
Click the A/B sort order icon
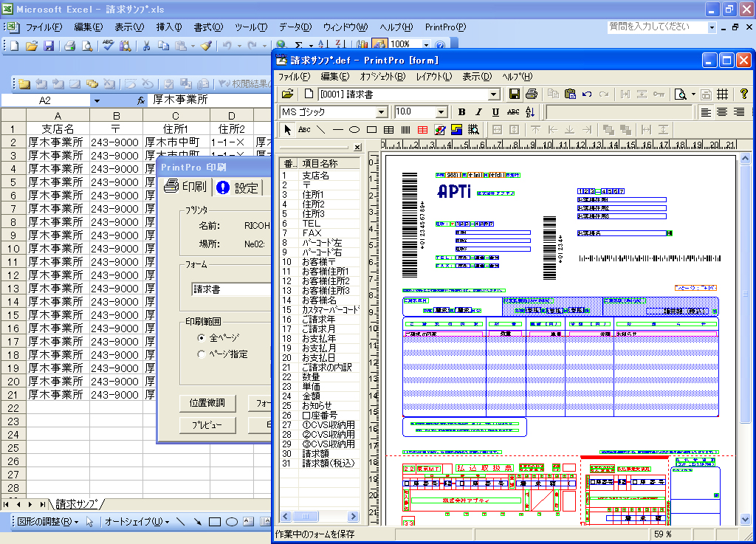coord(530,111)
